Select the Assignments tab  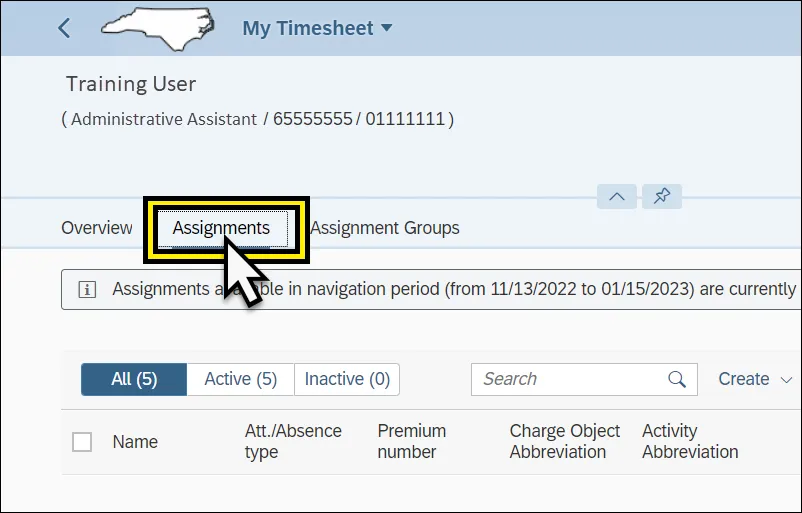coord(221,228)
